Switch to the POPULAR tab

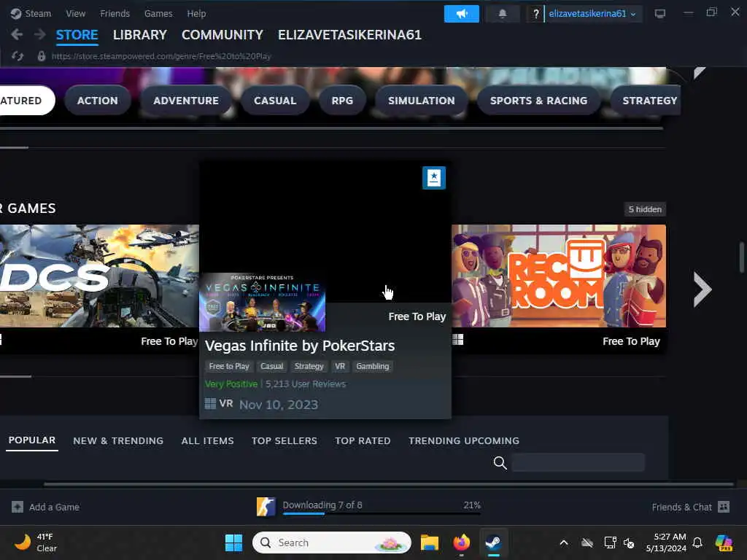pyautogui.click(x=32, y=440)
